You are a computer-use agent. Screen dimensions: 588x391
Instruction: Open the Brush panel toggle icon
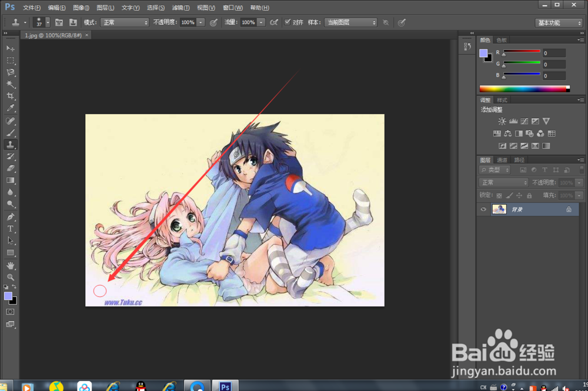pos(59,22)
